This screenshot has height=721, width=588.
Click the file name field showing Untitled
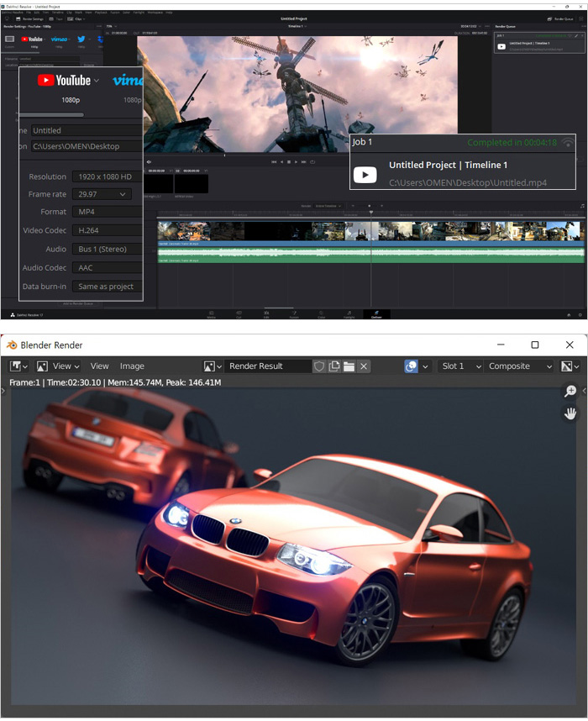pyautogui.click(x=84, y=130)
